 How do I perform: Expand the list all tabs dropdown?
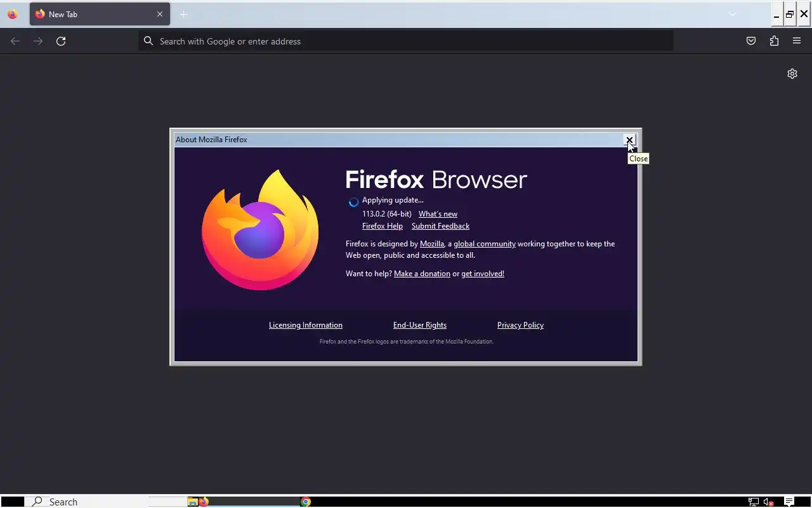point(733,14)
